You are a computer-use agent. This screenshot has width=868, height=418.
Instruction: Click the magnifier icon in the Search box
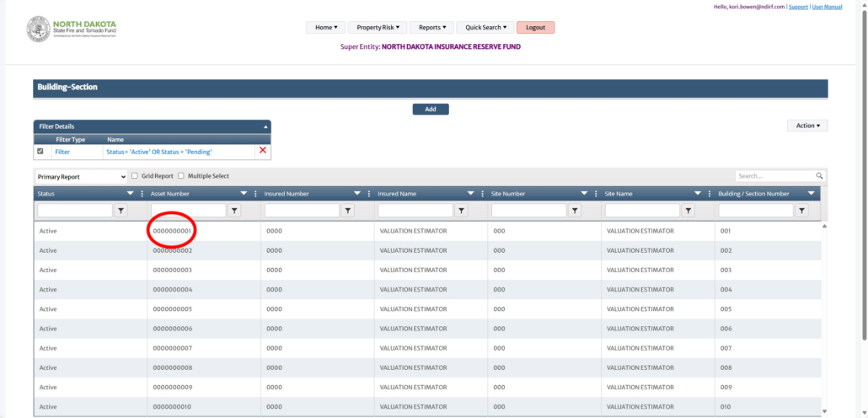(x=818, y=176)
